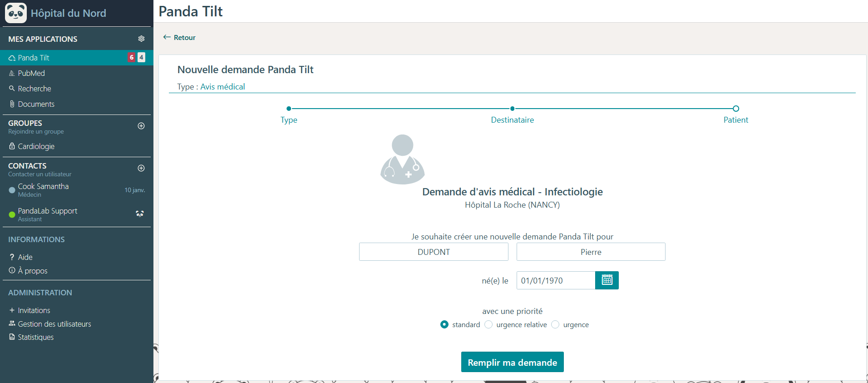Click the panda logo icon
The height and width of the screenshot is (383, 868).
[x=16, y=13]
